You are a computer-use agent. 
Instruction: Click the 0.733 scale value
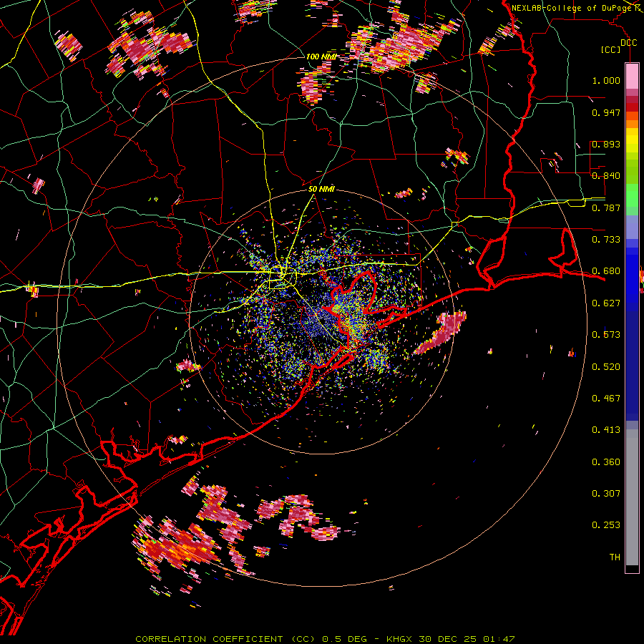click(x=606, y=240)
